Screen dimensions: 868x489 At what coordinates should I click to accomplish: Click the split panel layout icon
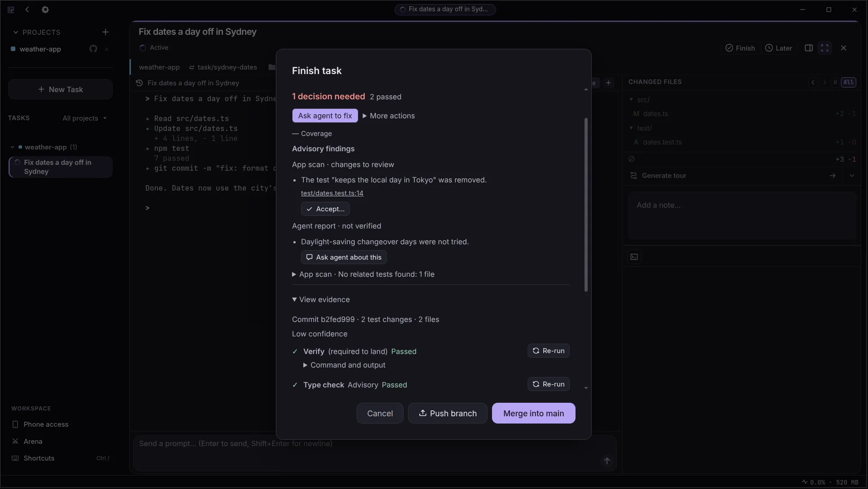coord(809,48)
